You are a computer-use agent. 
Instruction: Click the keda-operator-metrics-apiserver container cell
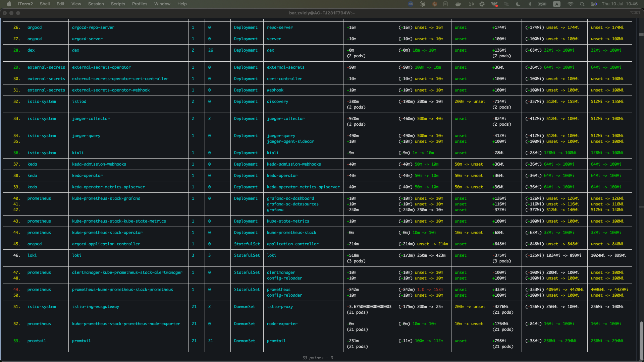(x=303, y=187)
